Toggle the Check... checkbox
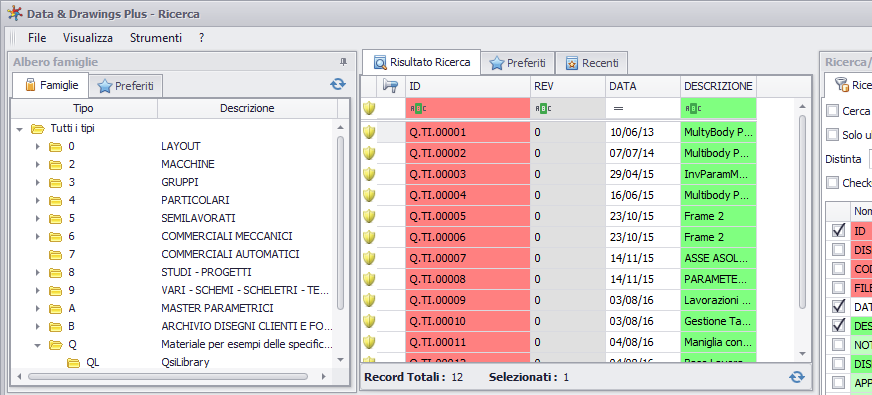Viewport: 872px width, 395px height. pyautogui.click(x=832, y=182)
